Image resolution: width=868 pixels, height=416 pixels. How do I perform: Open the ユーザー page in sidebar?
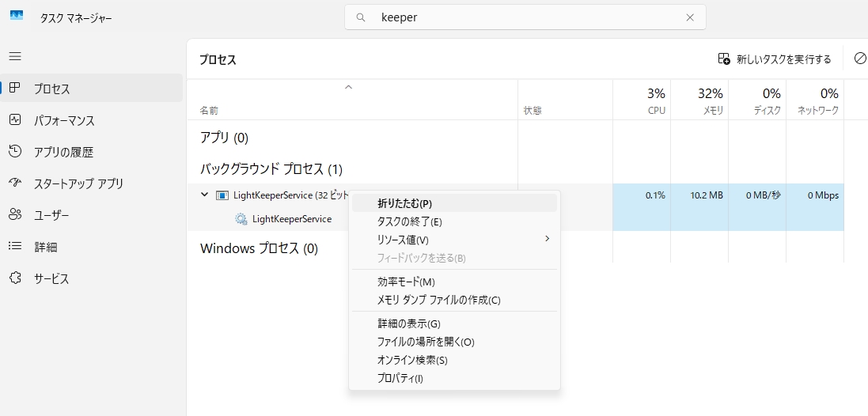(91, 215)
